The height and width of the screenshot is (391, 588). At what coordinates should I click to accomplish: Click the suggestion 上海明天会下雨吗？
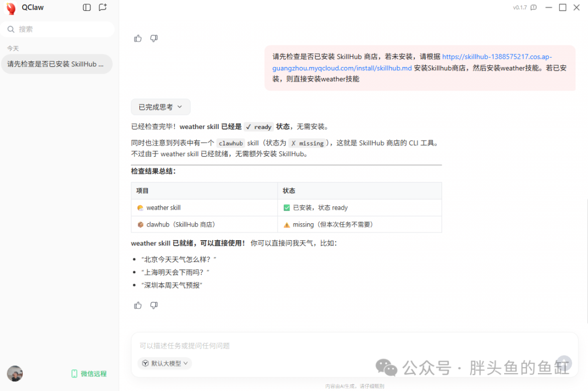point(175,272)
